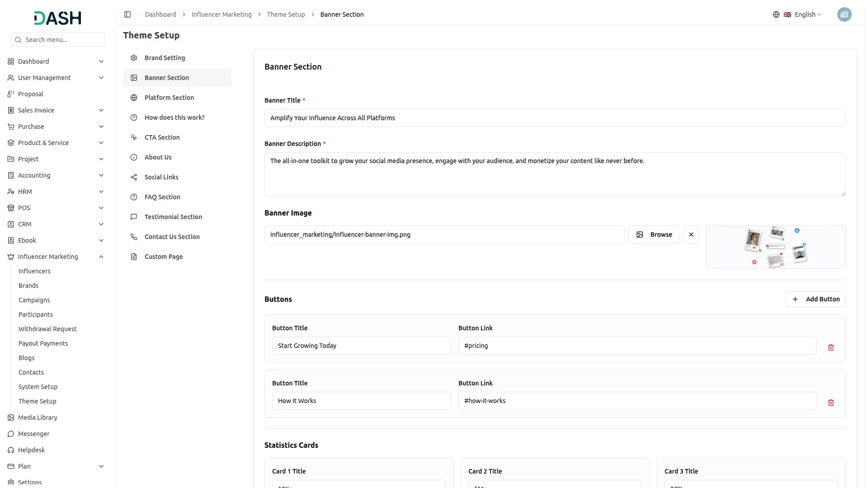Click the banner image preview thumbnail

click(x=775, y=247)
